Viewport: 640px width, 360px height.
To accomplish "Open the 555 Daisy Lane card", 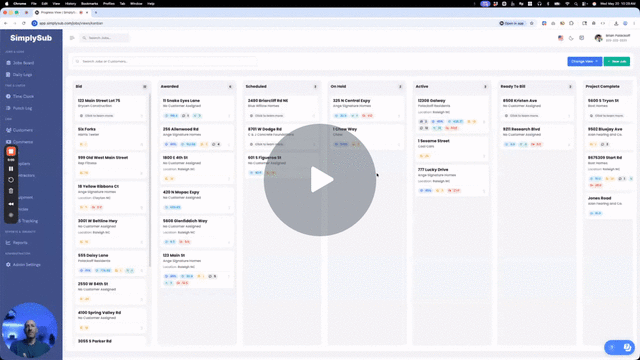I will click(x=110, y=263).
